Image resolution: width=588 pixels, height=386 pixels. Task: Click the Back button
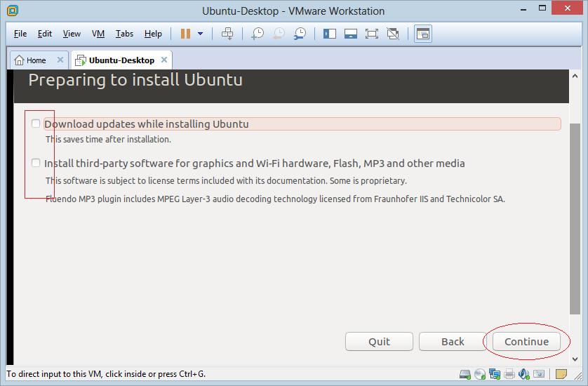[x=453, y=341]
